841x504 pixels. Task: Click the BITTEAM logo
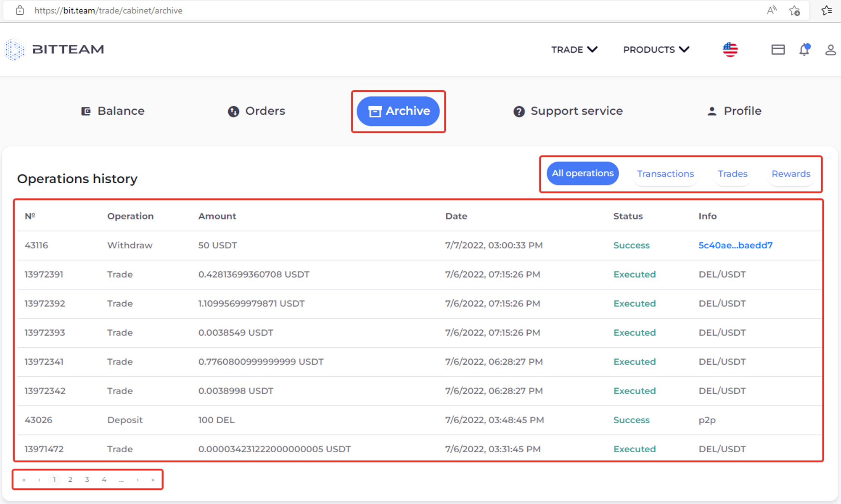click(54, 49)
